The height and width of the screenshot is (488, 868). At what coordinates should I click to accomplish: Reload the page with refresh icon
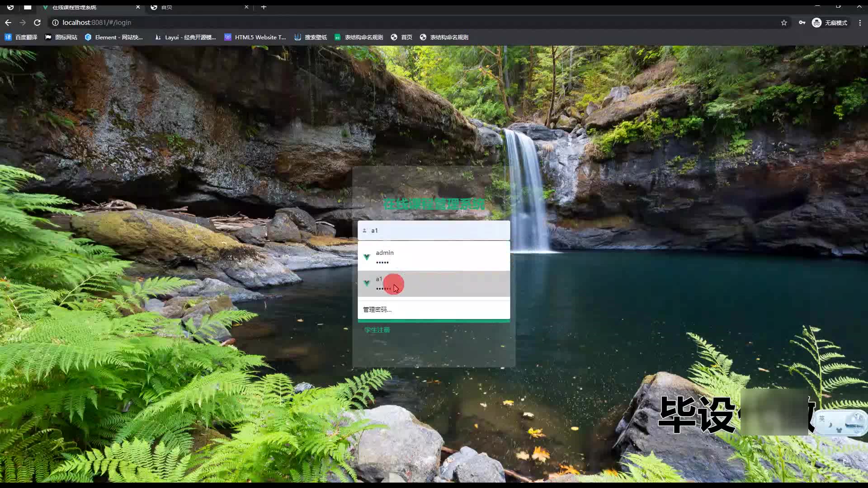(38, 23)
